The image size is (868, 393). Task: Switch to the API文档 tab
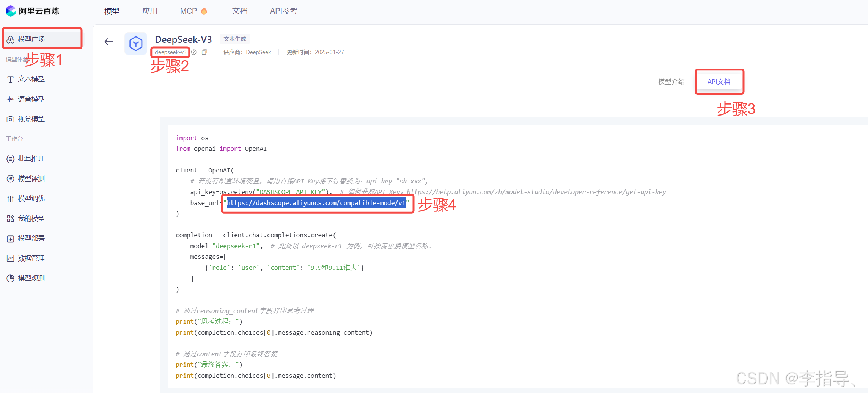click(x=719, y=81)
